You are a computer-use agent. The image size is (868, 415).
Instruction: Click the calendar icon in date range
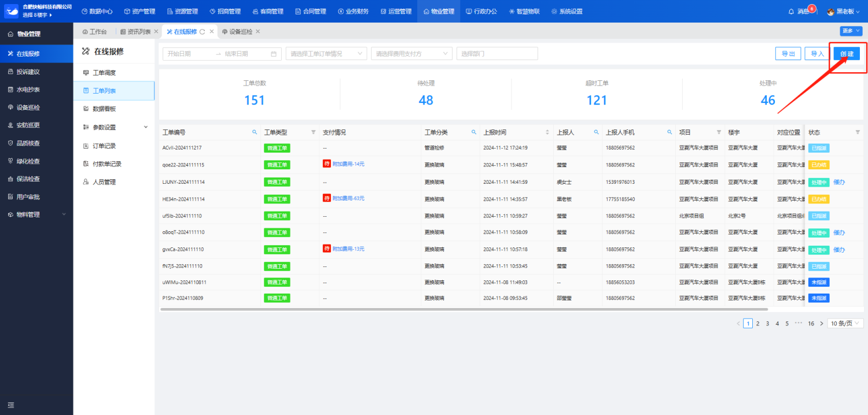274,54
